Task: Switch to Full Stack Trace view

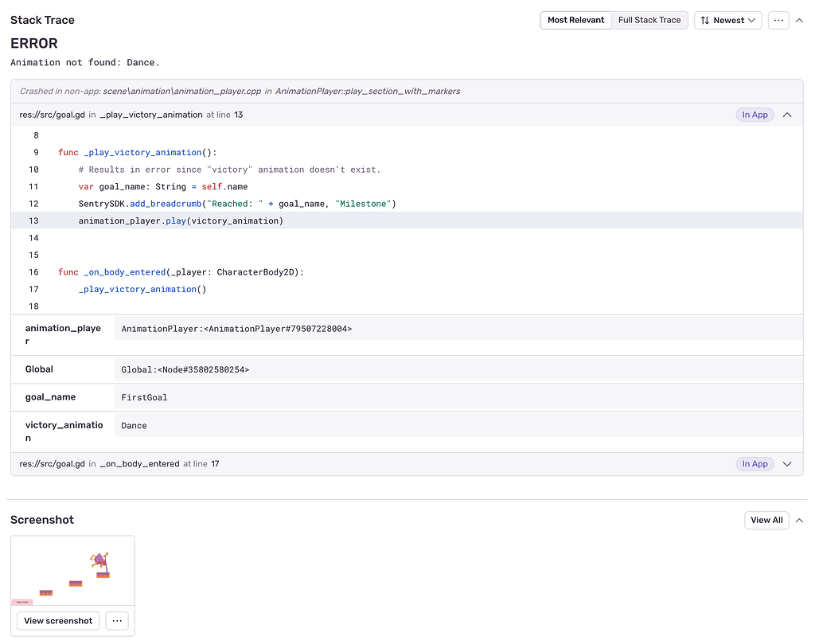Action: click(649, 20)
